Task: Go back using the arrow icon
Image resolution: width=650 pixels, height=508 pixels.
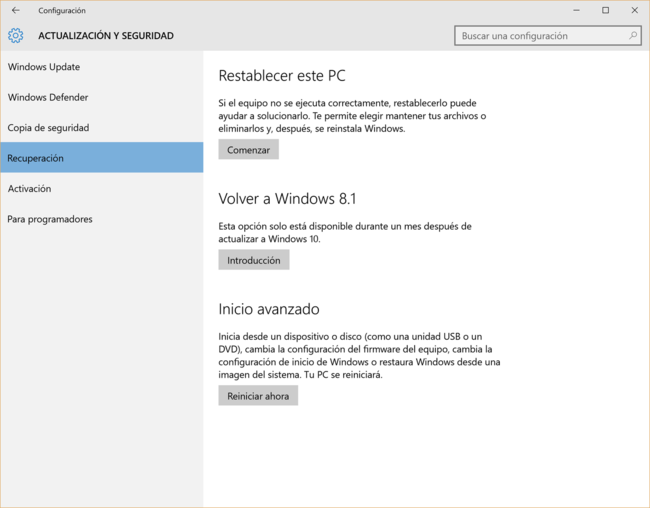Action: click(x=15, y=10)
